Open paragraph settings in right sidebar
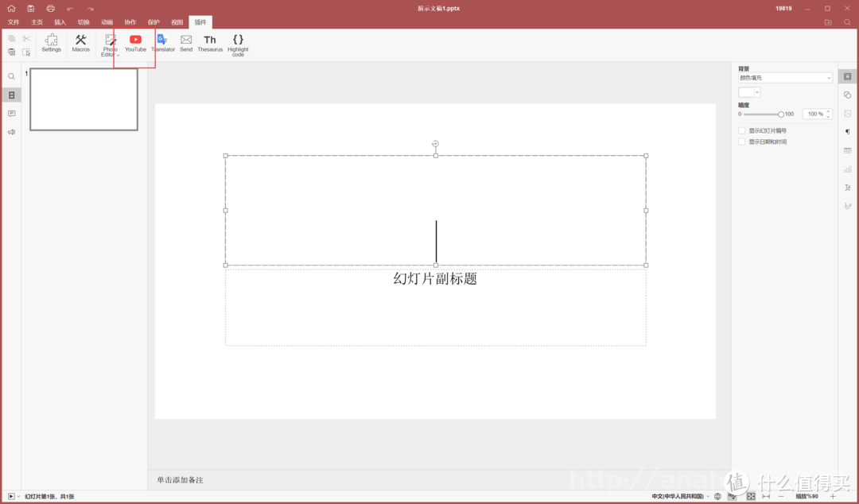Image resolution: width=859 pixels, height=504 pixels. [x=848, y=132]
